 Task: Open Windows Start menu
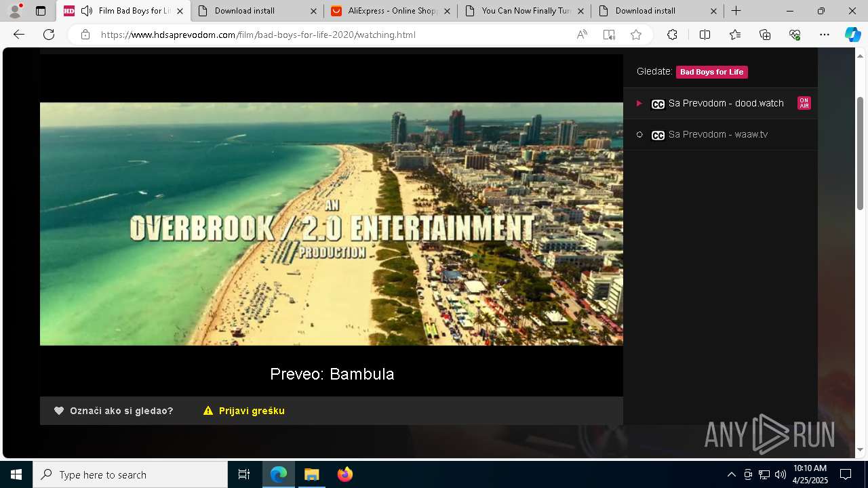click(16, 474)
